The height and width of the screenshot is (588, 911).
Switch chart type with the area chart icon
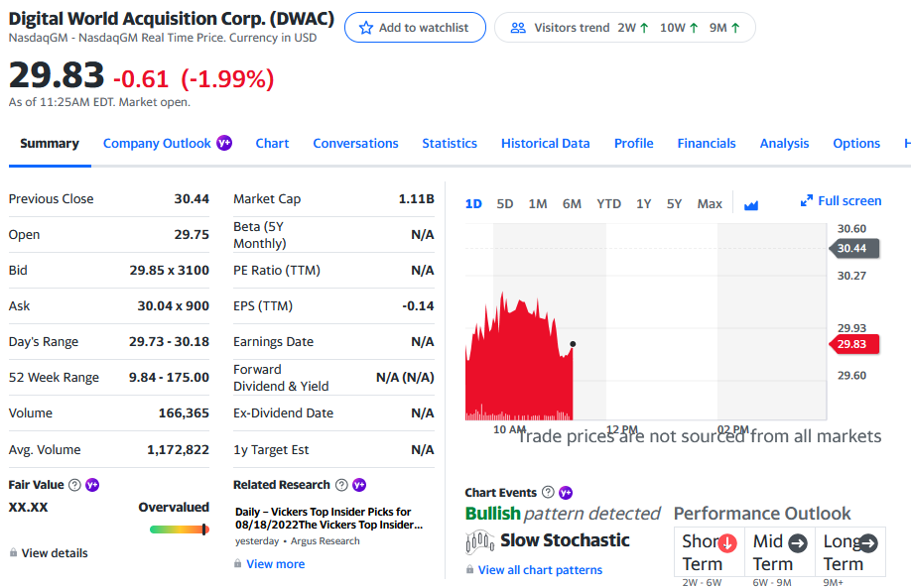(750, 204)
